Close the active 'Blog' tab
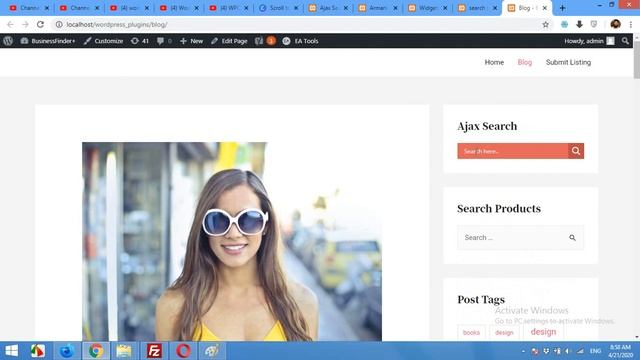 (544, 8)
